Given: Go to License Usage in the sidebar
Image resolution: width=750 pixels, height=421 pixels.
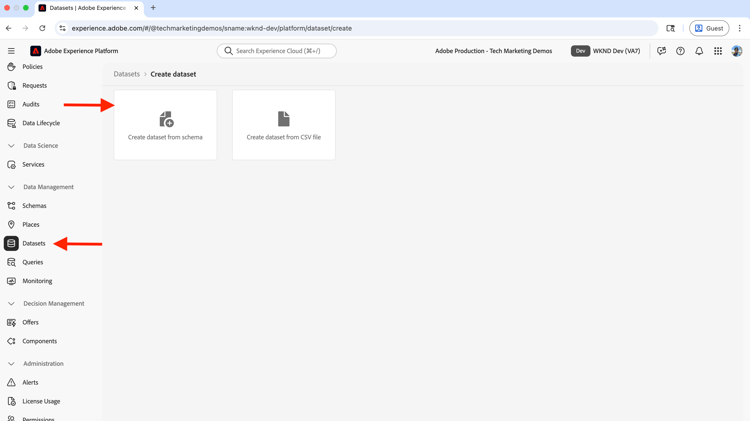Looking at the screenshot, I should coord(41,401).
